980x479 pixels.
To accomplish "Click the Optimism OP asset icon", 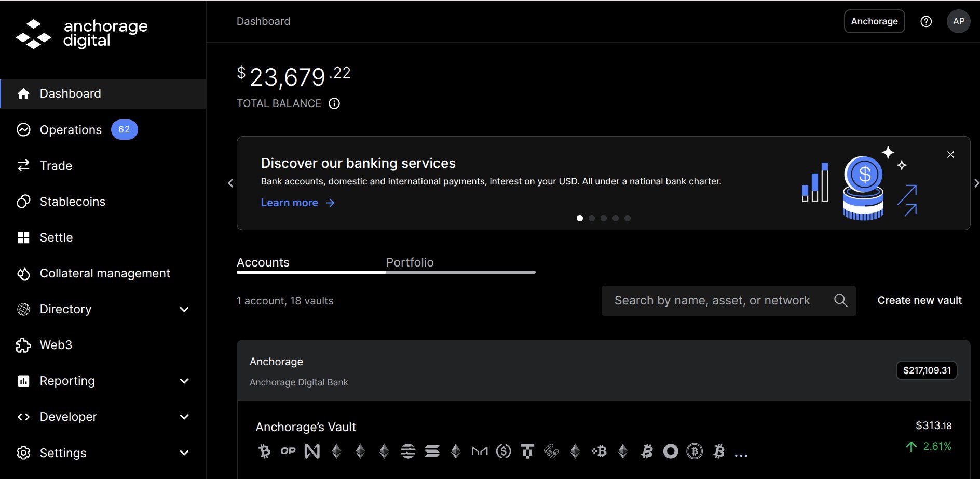I will tap(288, 451).
